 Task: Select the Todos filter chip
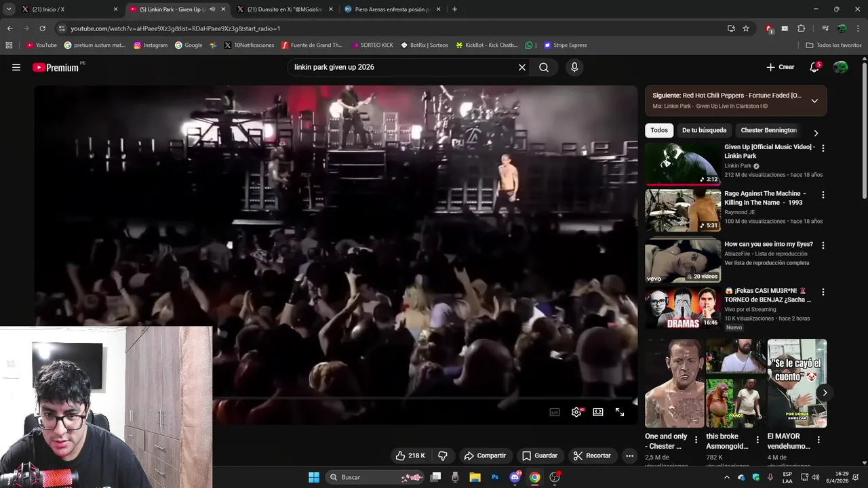tap(659, 130)
